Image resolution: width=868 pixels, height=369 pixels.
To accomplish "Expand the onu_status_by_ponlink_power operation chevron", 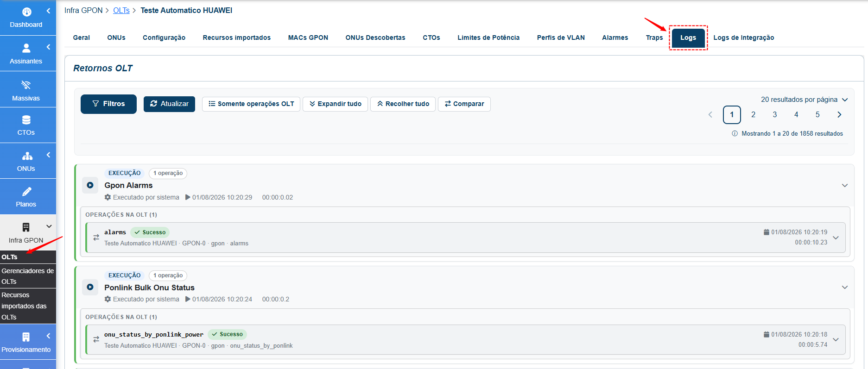I will coord(836,339).
